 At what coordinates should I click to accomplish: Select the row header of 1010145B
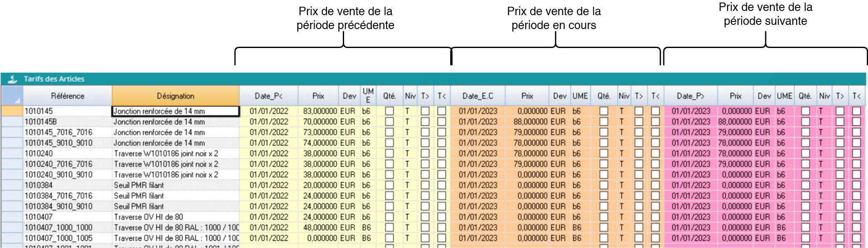click(12, 122)
